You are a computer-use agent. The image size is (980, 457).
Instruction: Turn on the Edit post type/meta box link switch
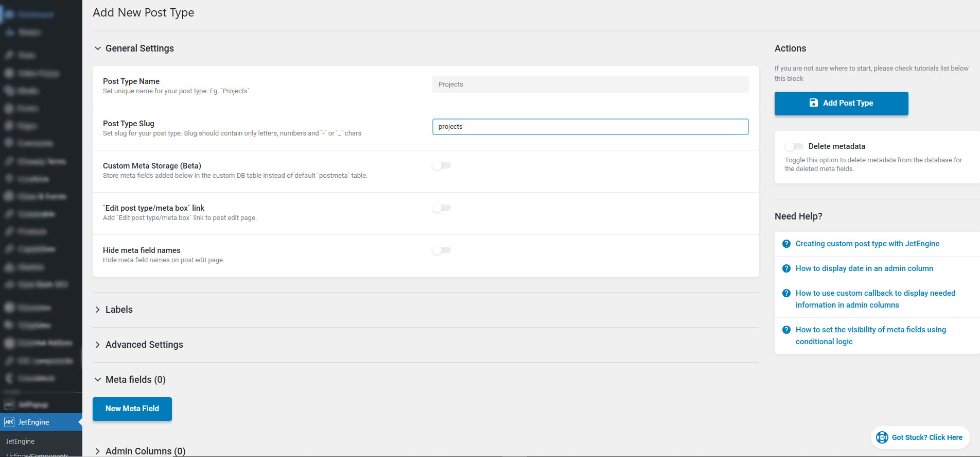(x=441, y=208)
